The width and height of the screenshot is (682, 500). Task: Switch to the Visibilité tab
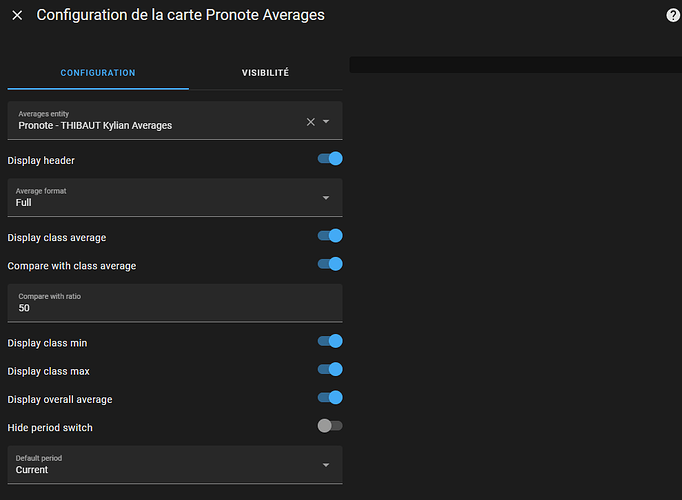(265, 73)
